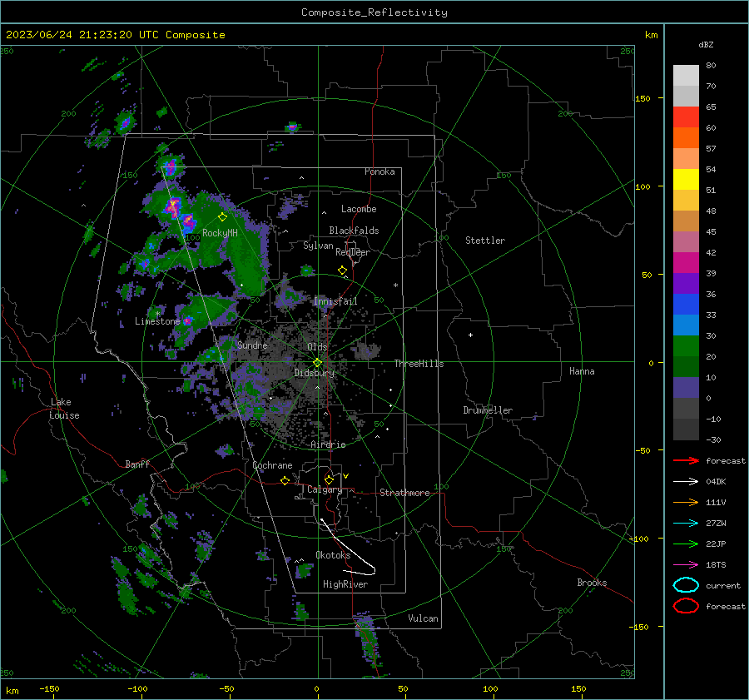
Task: Select the cyan 27ZW legend arrow
Action: point(686,524)
